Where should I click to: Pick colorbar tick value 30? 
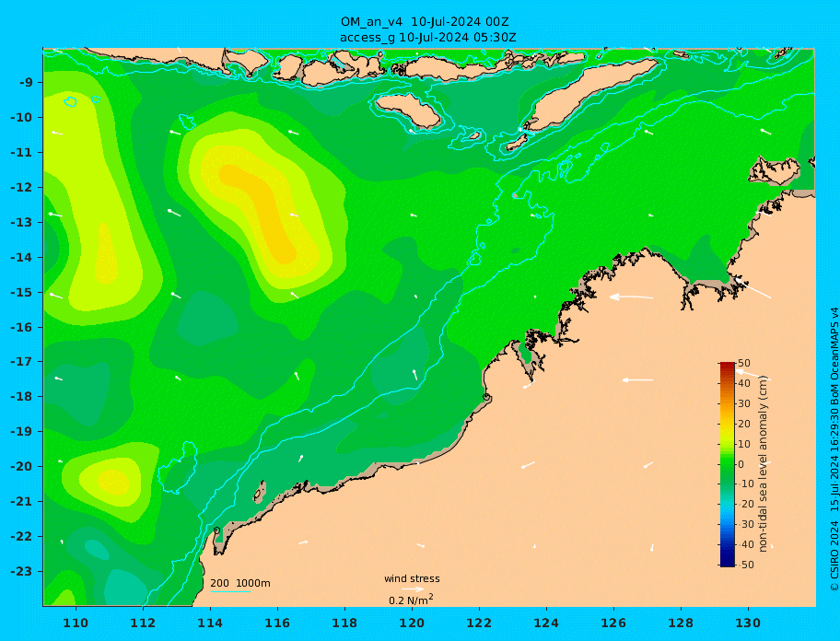click(744, 403)
